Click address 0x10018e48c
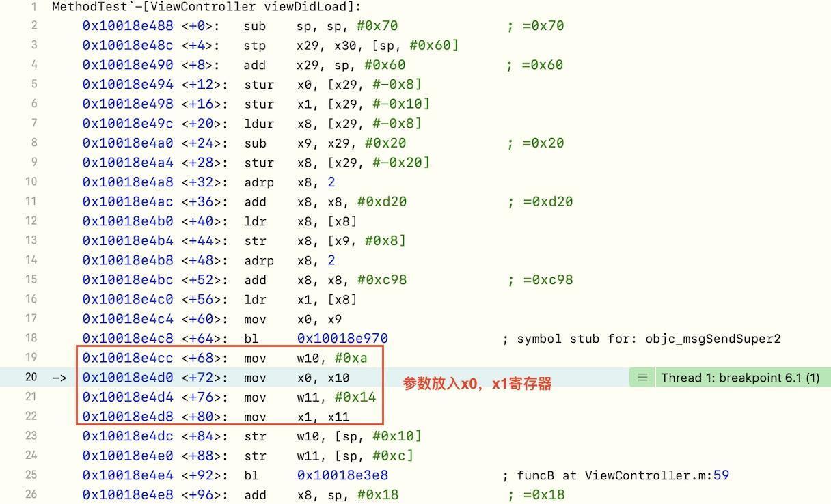 (x=128, y=45)
